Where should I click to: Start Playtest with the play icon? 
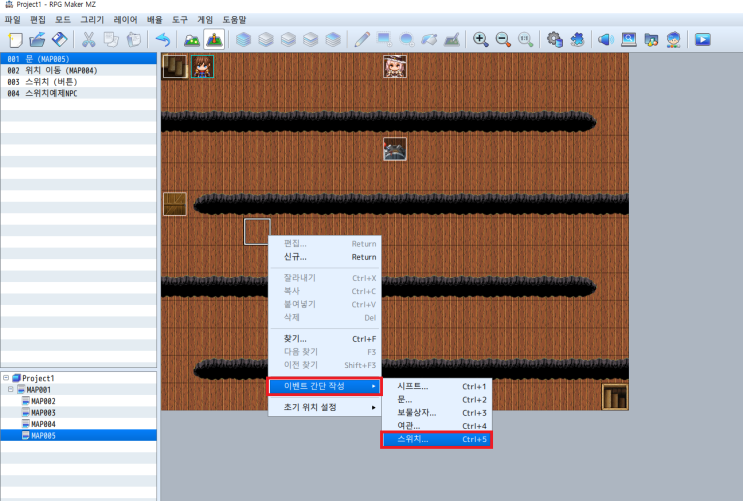pos(703,40)
